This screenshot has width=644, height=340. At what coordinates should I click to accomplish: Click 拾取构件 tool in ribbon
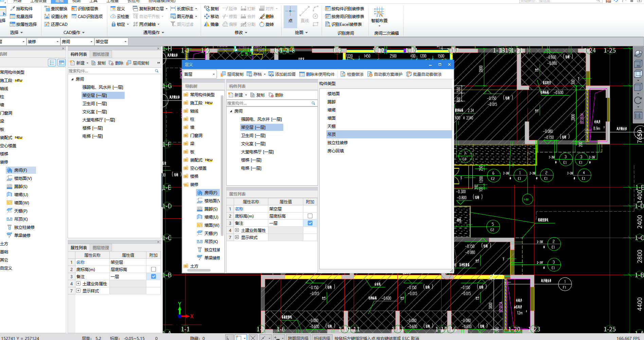(21, 8)
